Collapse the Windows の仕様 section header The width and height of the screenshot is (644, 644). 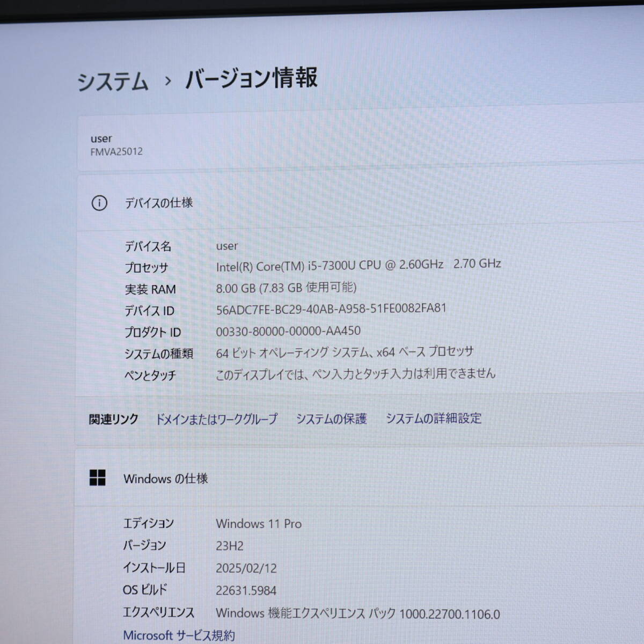tap(359, 478)
